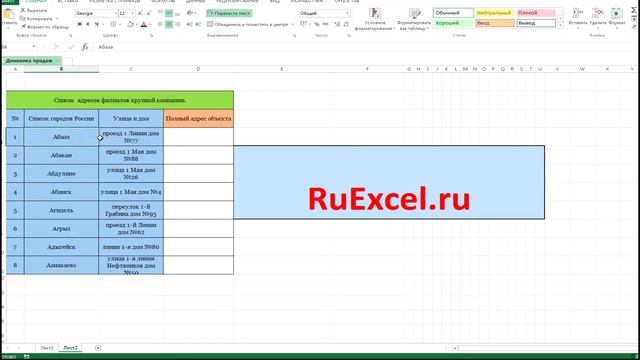
Task: Click the fx insert function icon
Action: [x=84, y=47]
